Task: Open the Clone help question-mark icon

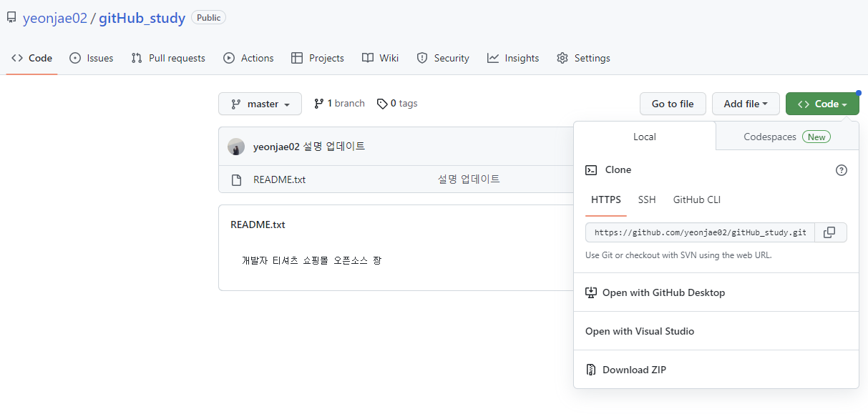Action: coord(842,170)
